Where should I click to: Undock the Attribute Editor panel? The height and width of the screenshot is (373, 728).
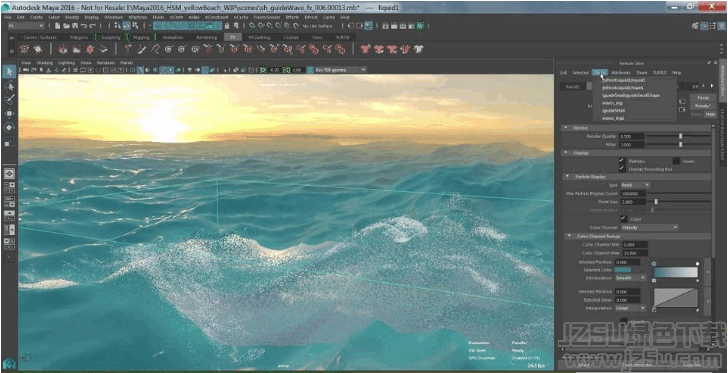pyautogui.click(x=709, y=63)
